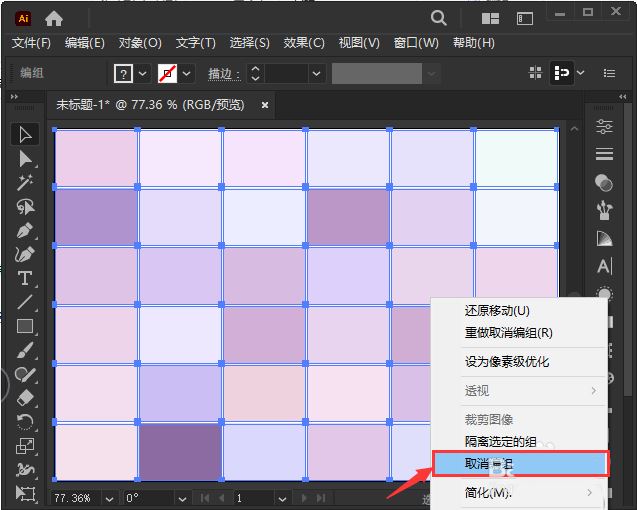This screenshot has height=510, width=637.
Task: Select the Rotate tool
Action: tap(25, 422)
